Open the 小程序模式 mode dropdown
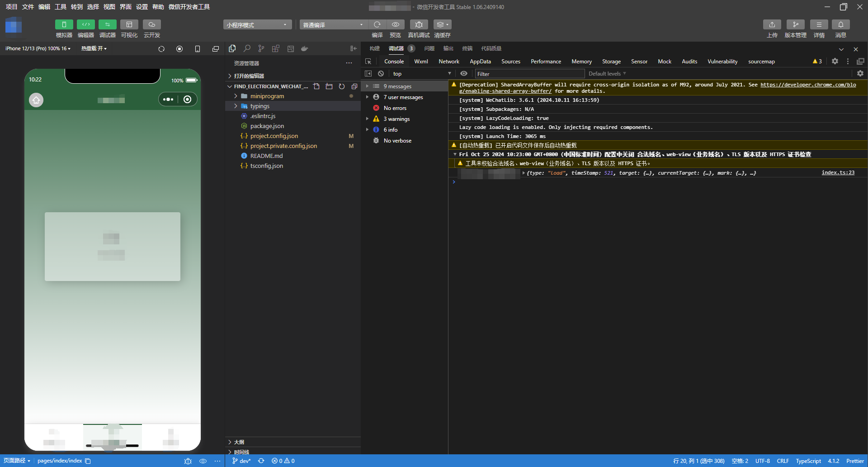Image resolution: width=868 pixels, height=467 pixels. click(257, 25)
